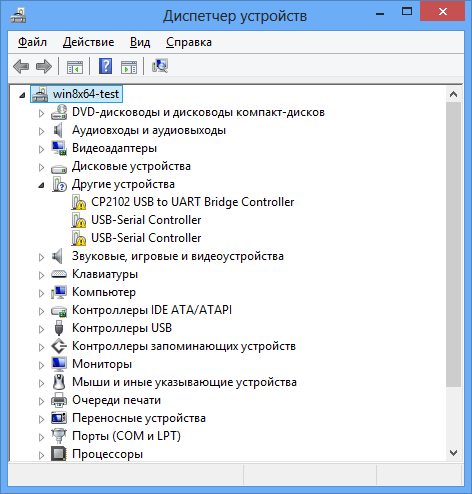Collapse the Другие устройства node

41,185
